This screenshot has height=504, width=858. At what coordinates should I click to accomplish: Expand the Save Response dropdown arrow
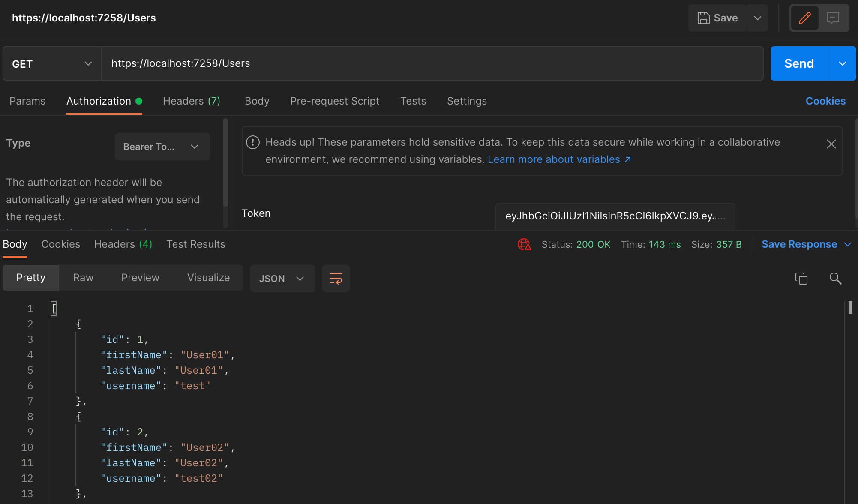click(847, 244)
